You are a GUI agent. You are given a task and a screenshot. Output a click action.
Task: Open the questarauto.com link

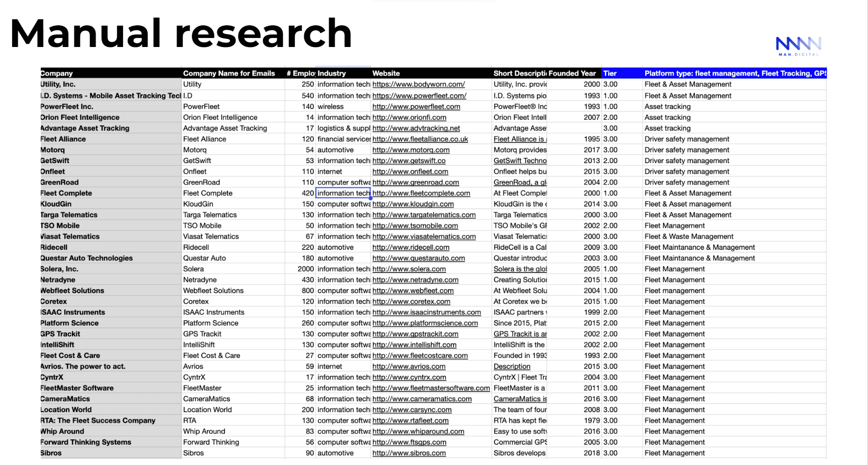[x=419, y=258]
